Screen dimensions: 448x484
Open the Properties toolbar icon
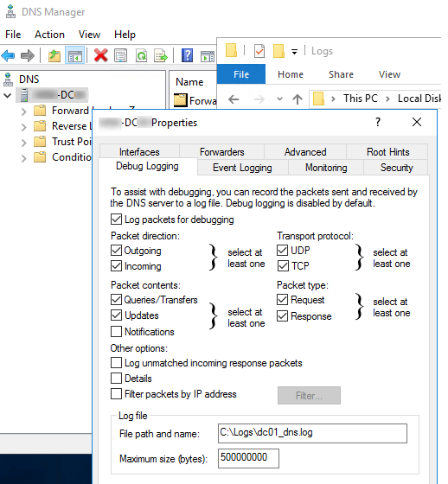click(120, 56)
